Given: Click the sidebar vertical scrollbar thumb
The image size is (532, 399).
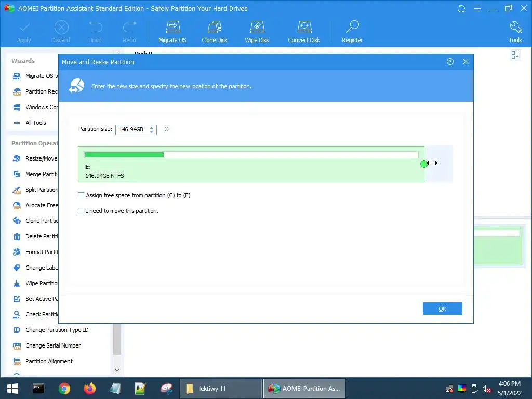Looking at the screenshot, I should (117, 340).
